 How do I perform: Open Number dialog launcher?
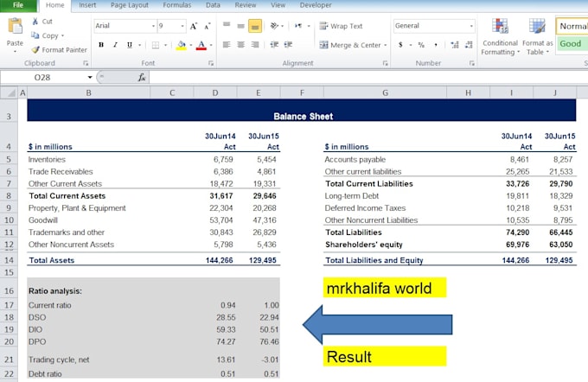point(472,63)
